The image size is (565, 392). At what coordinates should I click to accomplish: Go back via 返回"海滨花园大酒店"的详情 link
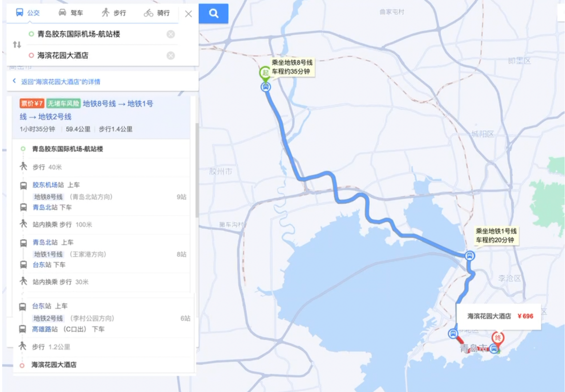tap(61, 82)
